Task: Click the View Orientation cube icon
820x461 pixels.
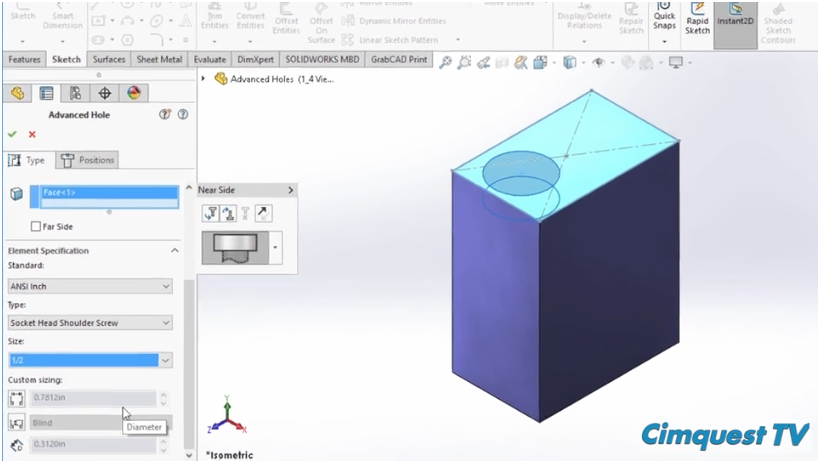Action: pos(540,63)
